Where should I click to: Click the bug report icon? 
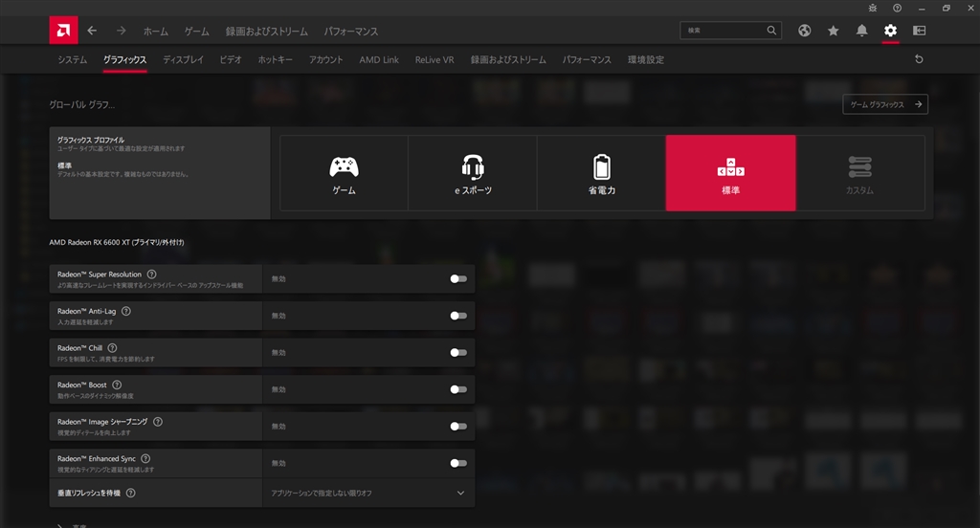click(873, 8)
